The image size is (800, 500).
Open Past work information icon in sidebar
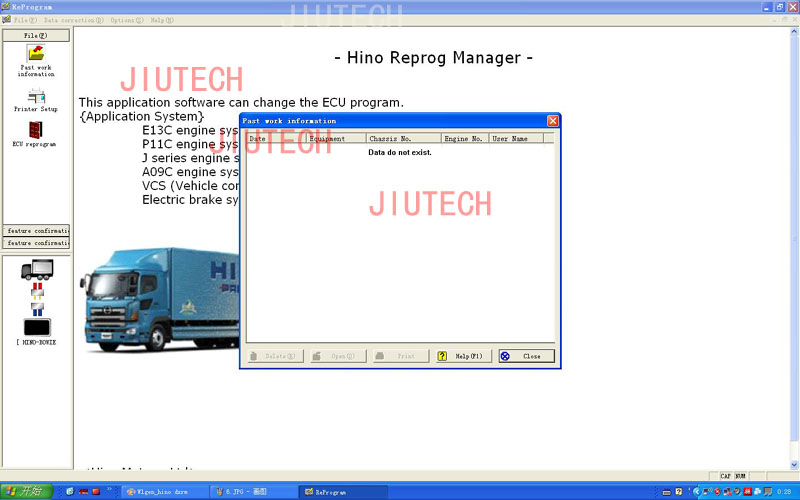point(36,55)
